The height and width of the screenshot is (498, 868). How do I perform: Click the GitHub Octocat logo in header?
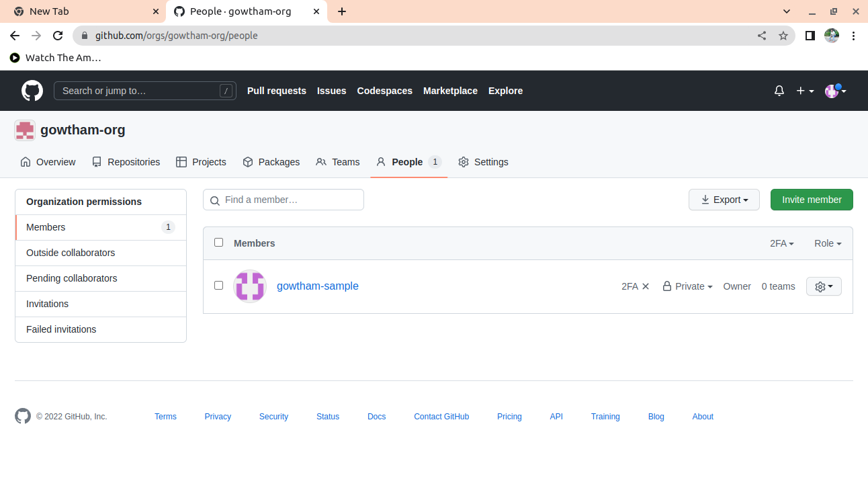32,91
